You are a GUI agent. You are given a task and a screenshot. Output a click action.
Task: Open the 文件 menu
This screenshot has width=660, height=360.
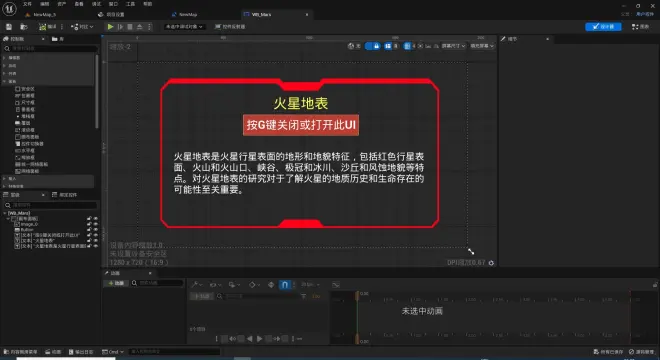(27, 4)
